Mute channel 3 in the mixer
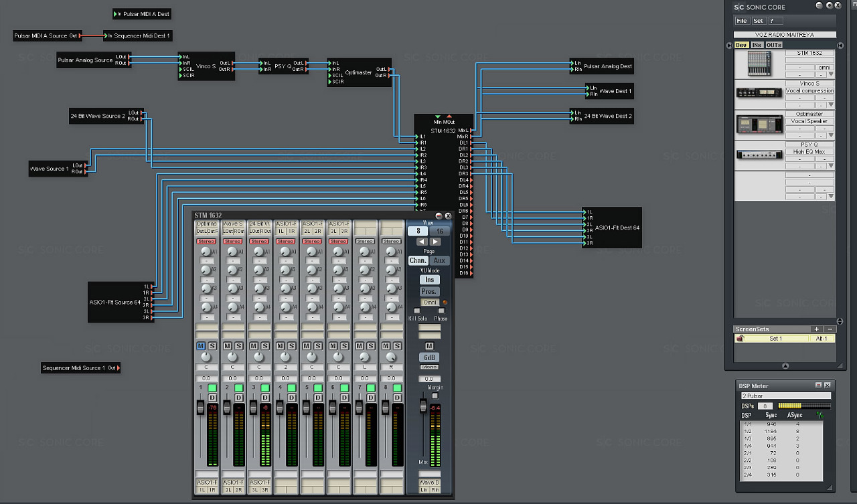This screenshot has width=857, height=504. 254,345
